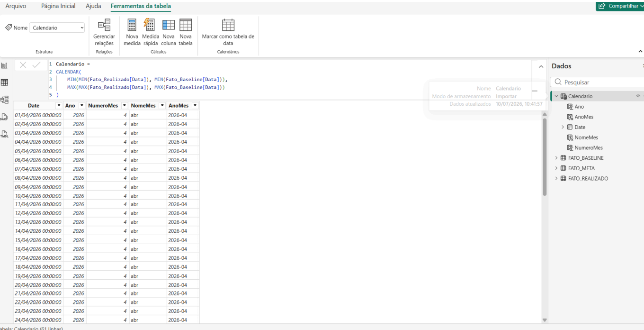Click Gerenciar relações in the ribbon
The width and height of the screenshot is (644, 330).
click(104, 33)
